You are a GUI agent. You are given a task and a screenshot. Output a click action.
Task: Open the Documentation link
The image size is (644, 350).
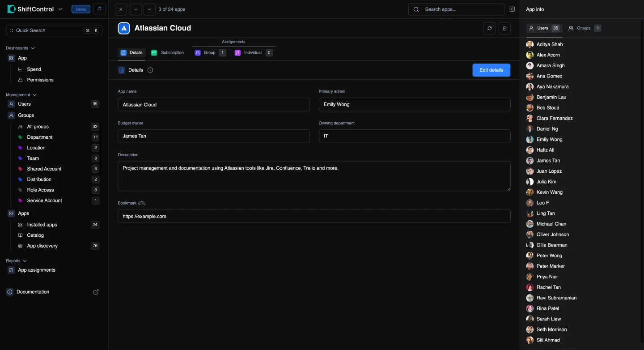coord(33,292)
